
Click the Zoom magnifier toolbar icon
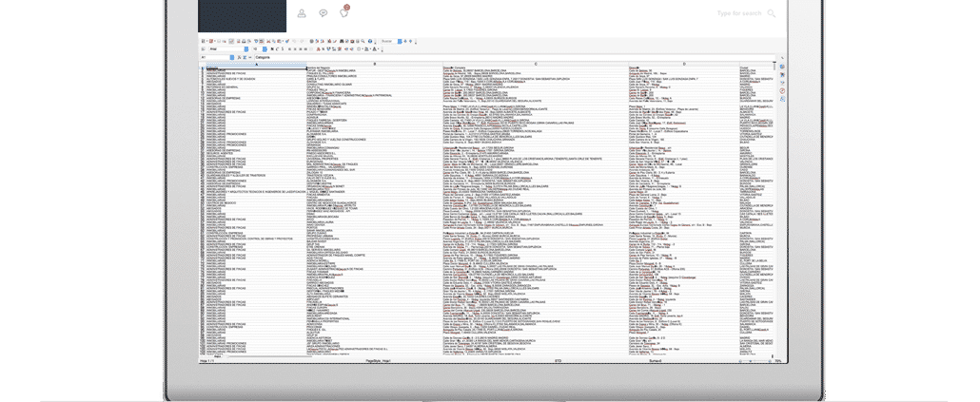(363, 41)
